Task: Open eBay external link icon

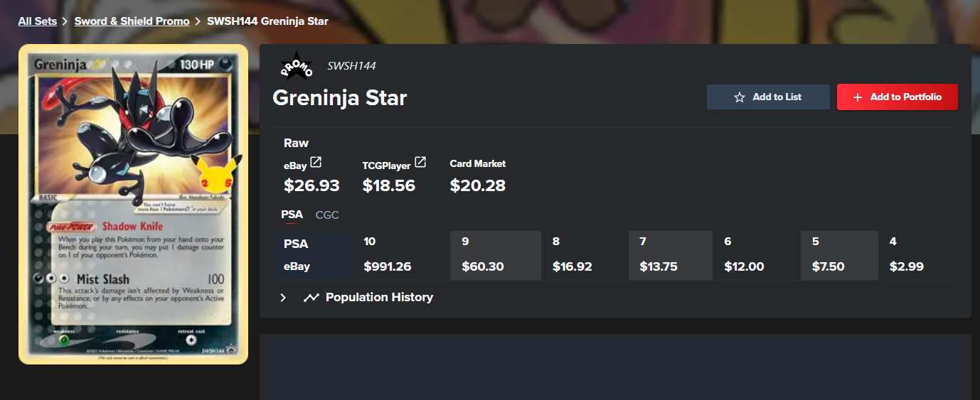Action: click(x=316, y=163)
